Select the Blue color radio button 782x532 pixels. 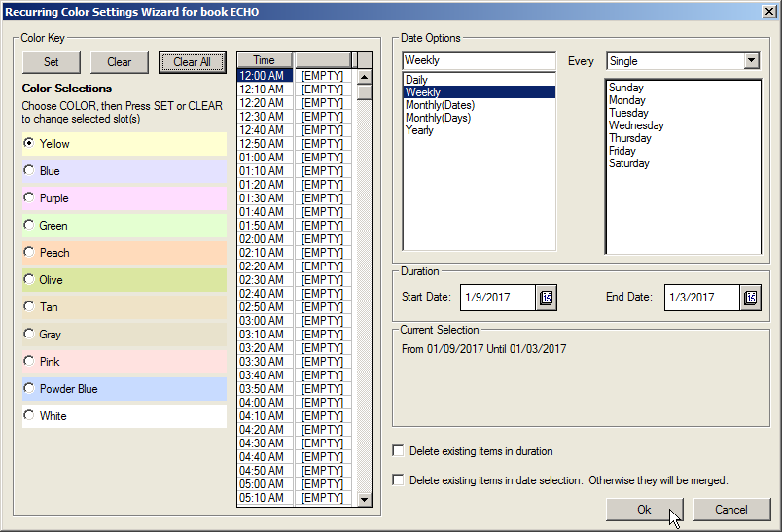click(29, 171)
